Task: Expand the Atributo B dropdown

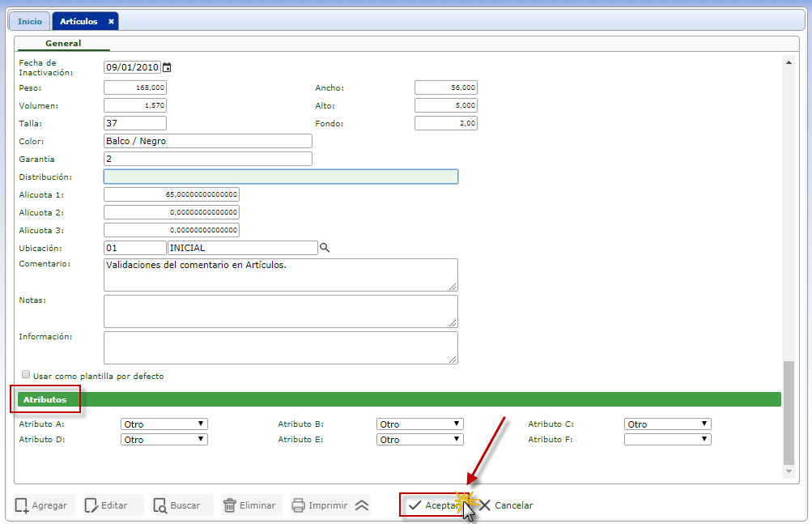Action: tap(420, 424)
